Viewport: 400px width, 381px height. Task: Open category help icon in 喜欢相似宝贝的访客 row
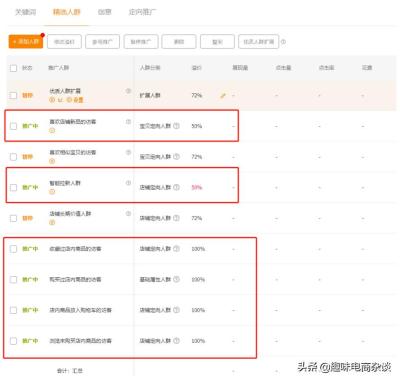click(x=176, y=157)
